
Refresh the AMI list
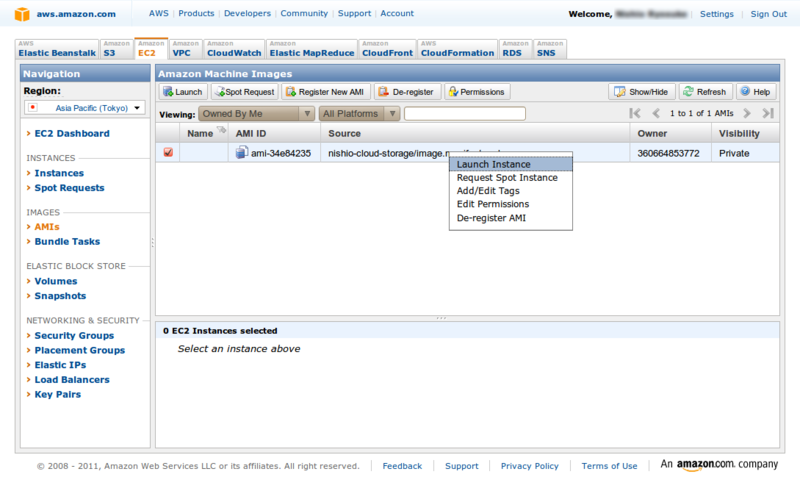[706, 92]
